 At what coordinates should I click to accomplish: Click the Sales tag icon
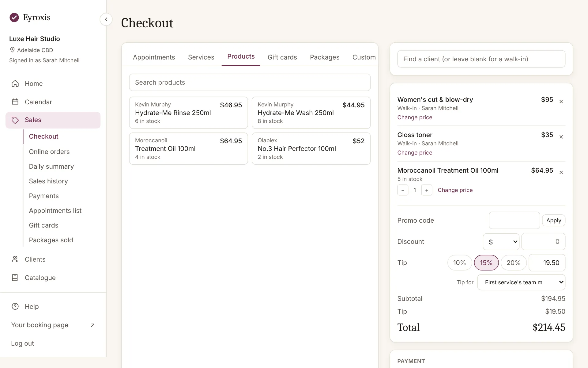tap(15, 120)
